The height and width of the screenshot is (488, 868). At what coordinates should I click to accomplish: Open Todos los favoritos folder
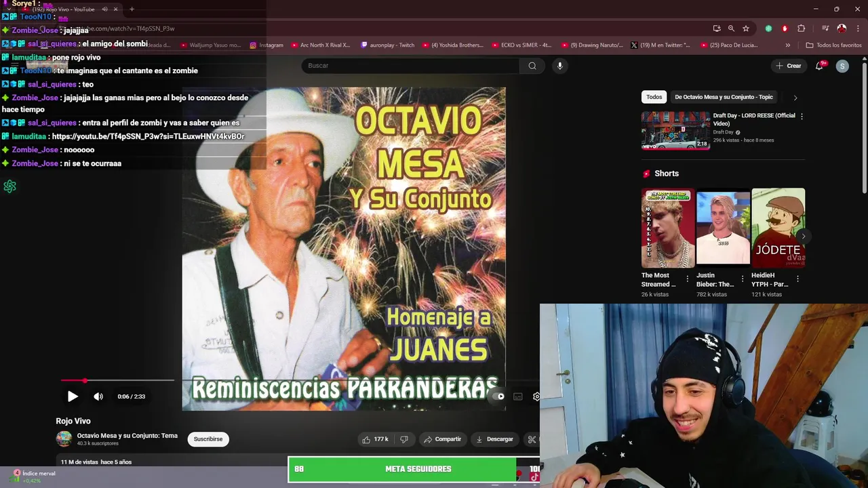coord(833,45)
